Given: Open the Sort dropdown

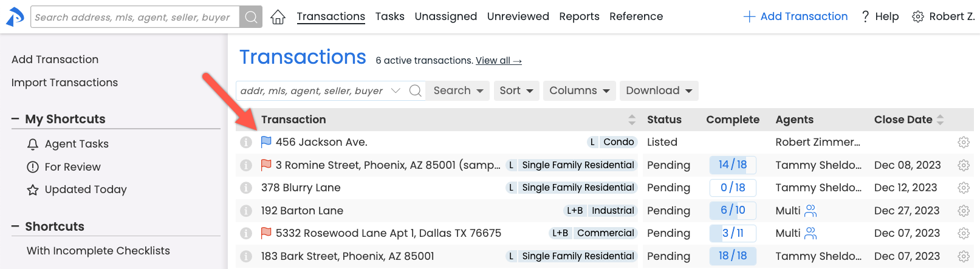Looking at the screenshot, I should [516, 91].
